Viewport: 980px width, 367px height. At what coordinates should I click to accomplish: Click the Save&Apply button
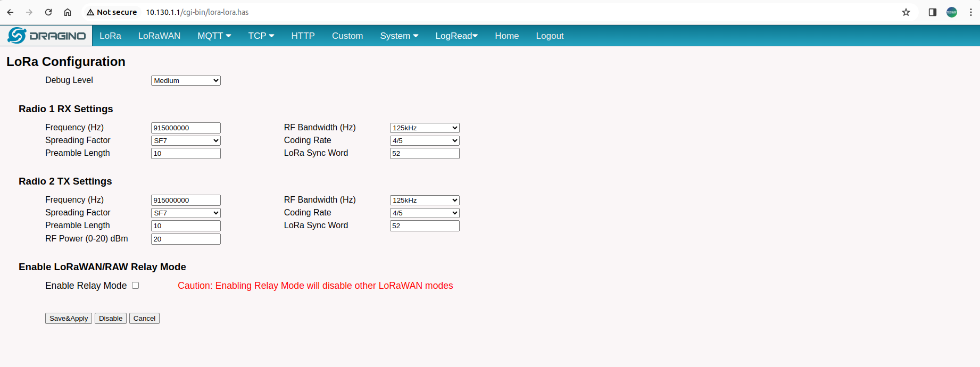pyautogui.click(x=69, y=319)
